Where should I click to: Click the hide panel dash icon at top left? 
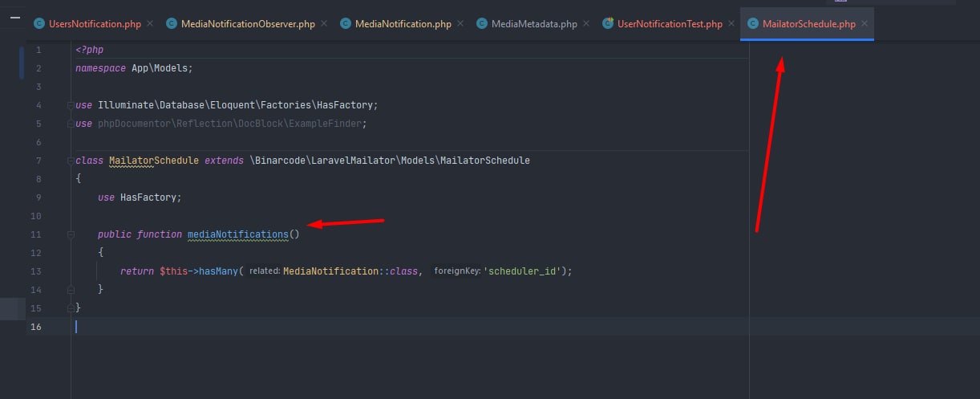pos(14,17)
